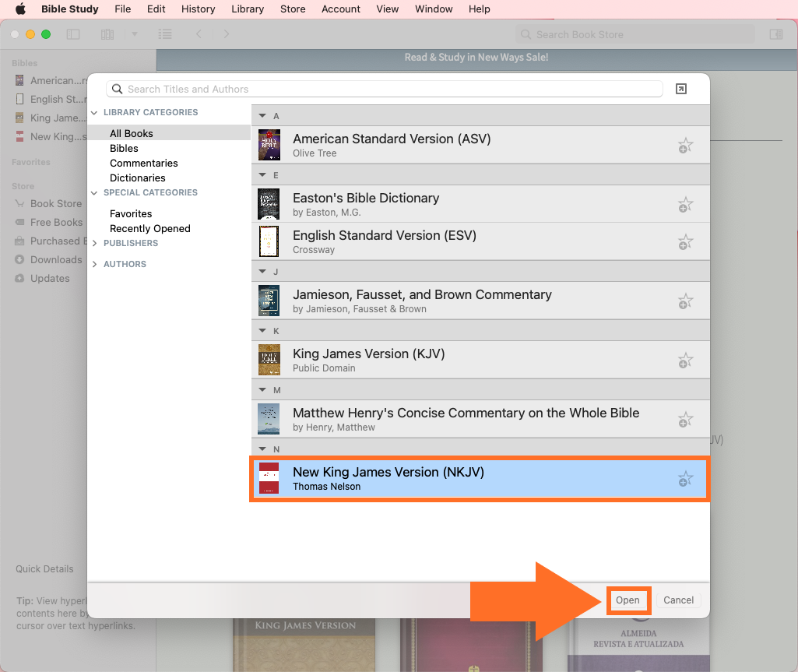The height and width of the screenshot is (672, 798).
Task: Click the list view icon in toolbar
Action: pos(164,34)
